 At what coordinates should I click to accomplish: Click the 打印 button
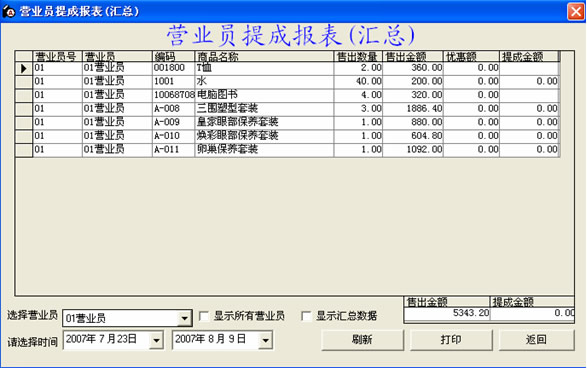coord(451,340)
